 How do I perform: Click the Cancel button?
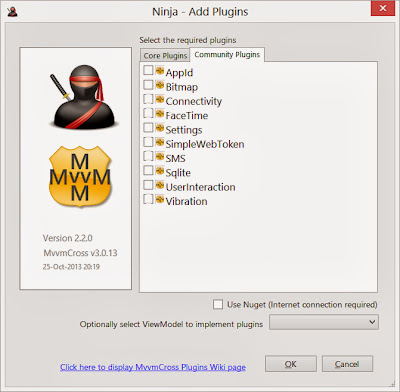coord(347,364)
